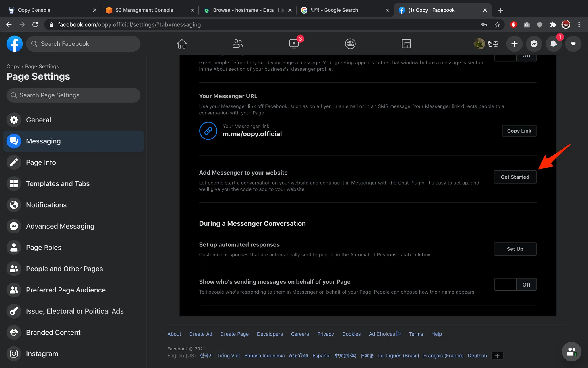Open the notifications bell icon
588x368 pixels.
tap(553, 44)
